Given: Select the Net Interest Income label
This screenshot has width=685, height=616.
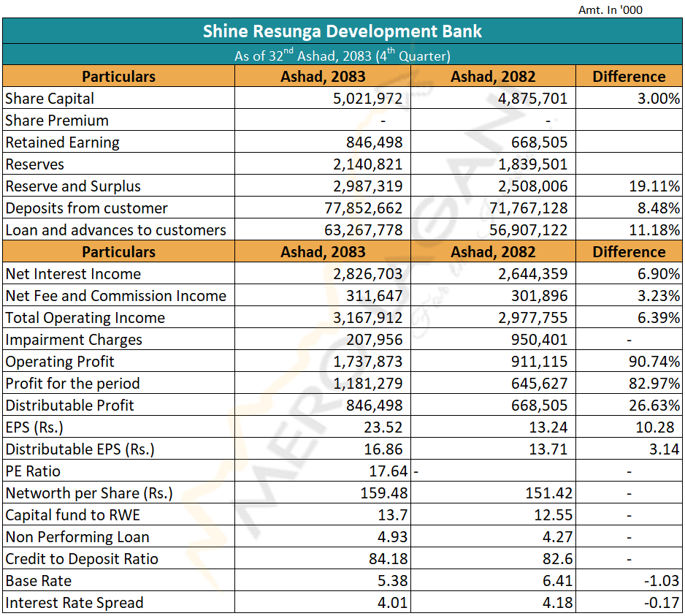Looking at the screenshot, I should 73,274.
